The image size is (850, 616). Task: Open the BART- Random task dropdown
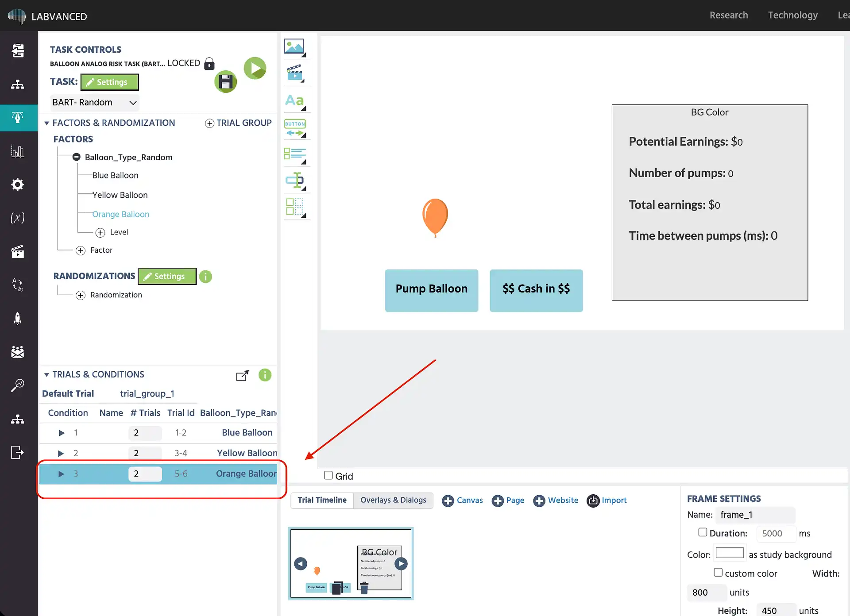click(95, 103)
